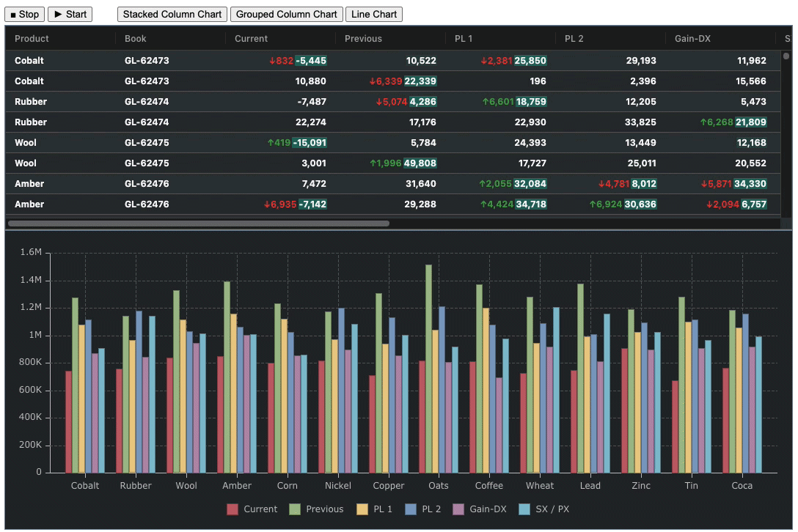Image resolution: width=798 pixels, height=532 pixels.
Task: Click the Cobalt category axis label
Action: coord(85,486)
